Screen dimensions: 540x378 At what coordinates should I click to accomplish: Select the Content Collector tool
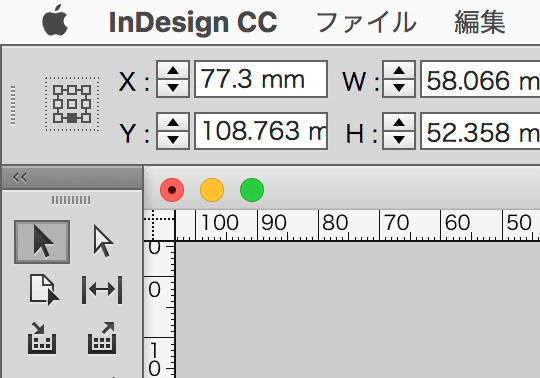[42, 338]
